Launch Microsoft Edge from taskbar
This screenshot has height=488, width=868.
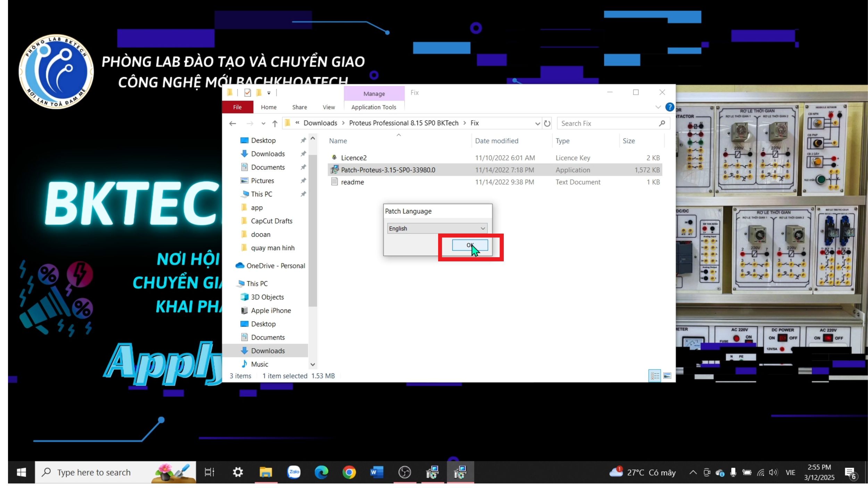tap(322, 472)
